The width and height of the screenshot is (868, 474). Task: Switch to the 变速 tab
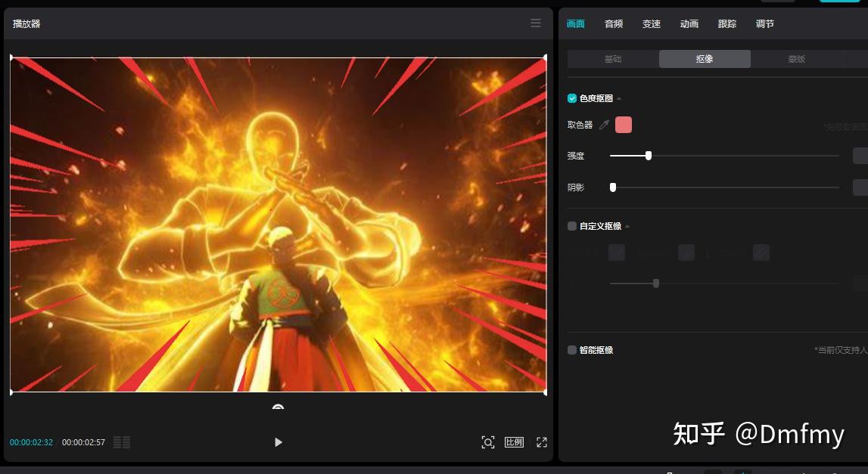click(x=652, y=23)
